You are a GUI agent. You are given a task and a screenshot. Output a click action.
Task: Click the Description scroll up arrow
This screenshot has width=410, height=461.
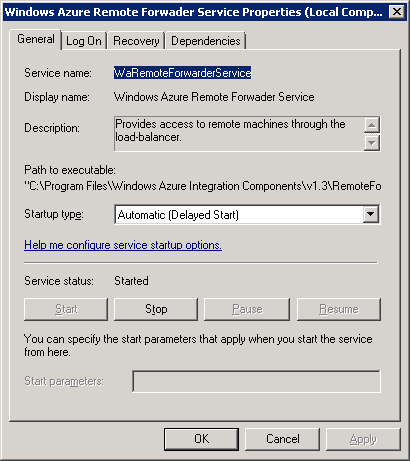pos(372,125)
